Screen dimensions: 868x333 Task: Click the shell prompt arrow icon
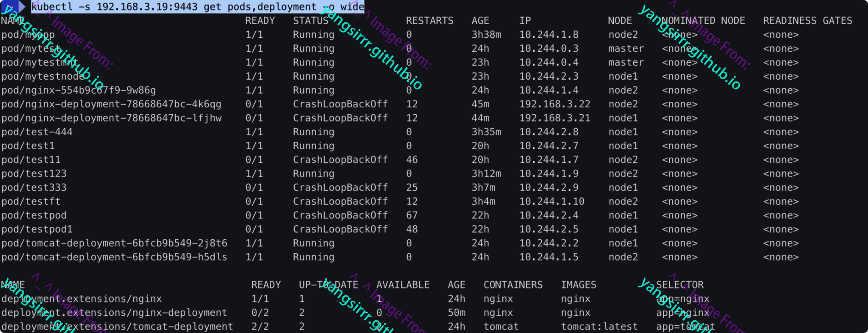click(x=13, y=7)
